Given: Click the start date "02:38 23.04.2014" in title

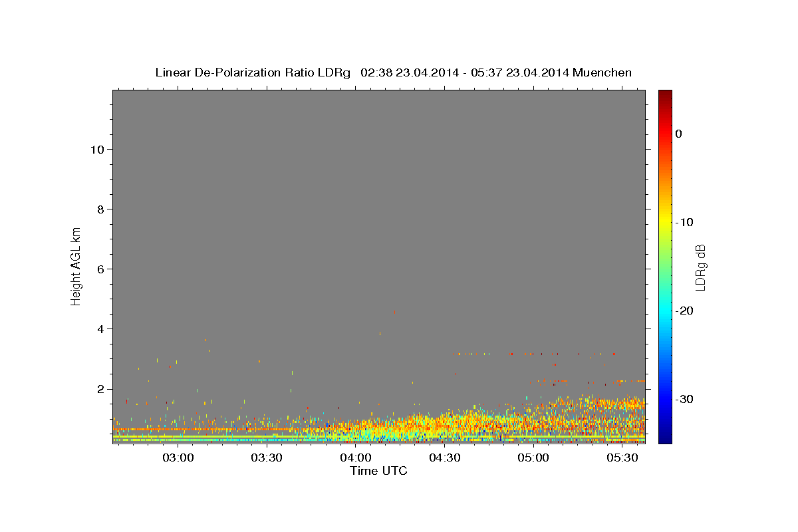Looking at the screenshot, I should pos(410,72).
